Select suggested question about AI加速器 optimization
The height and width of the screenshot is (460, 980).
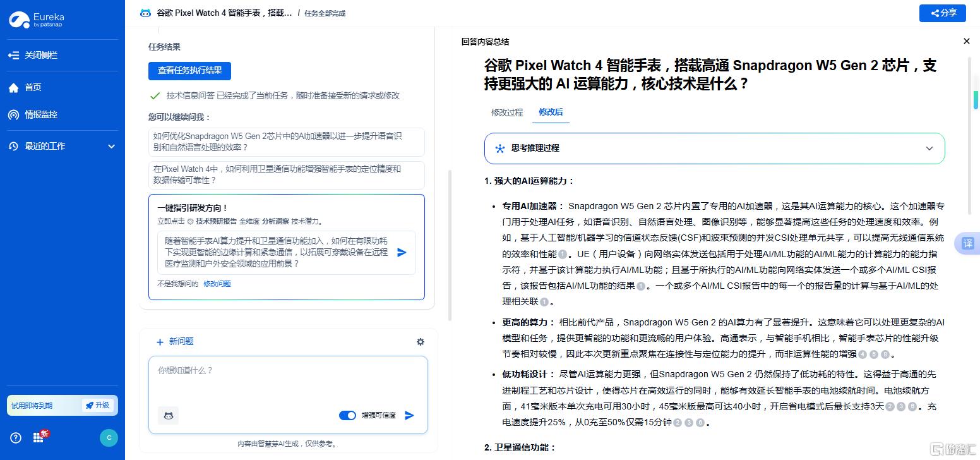point(287,142)
